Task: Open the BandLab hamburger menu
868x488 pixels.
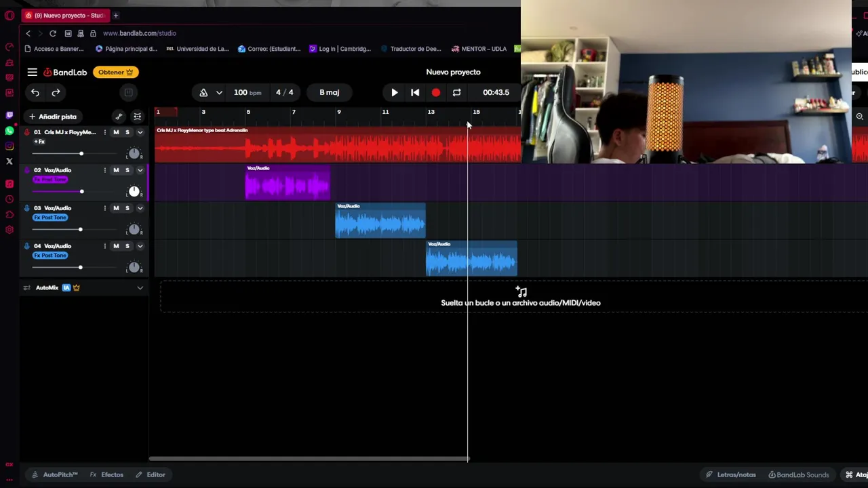Action: [32, 72]
